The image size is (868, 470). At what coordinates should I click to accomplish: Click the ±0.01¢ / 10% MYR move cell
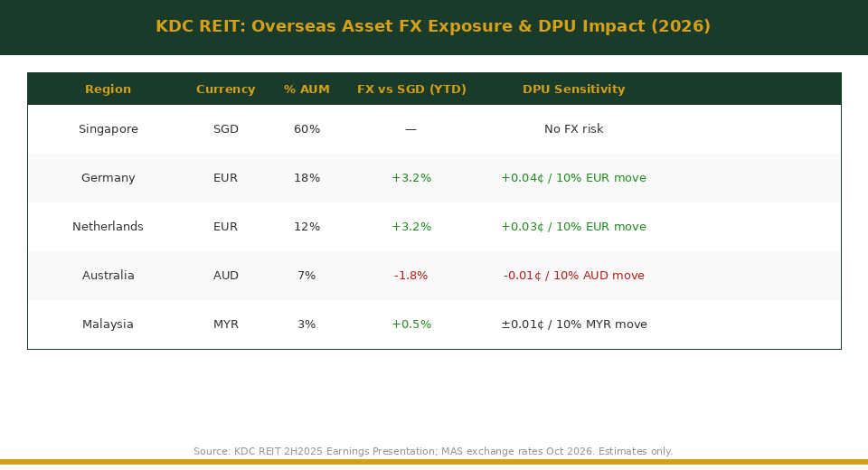pos(574,324)
